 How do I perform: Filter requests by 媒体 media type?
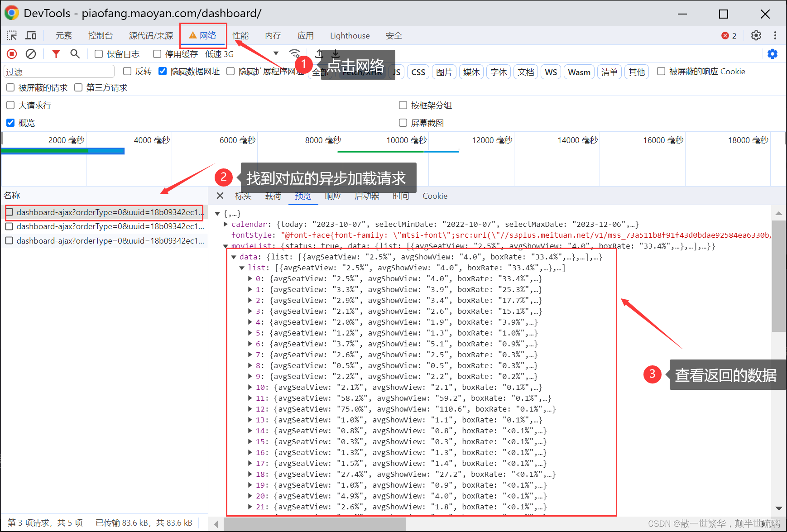coord(471,72)
